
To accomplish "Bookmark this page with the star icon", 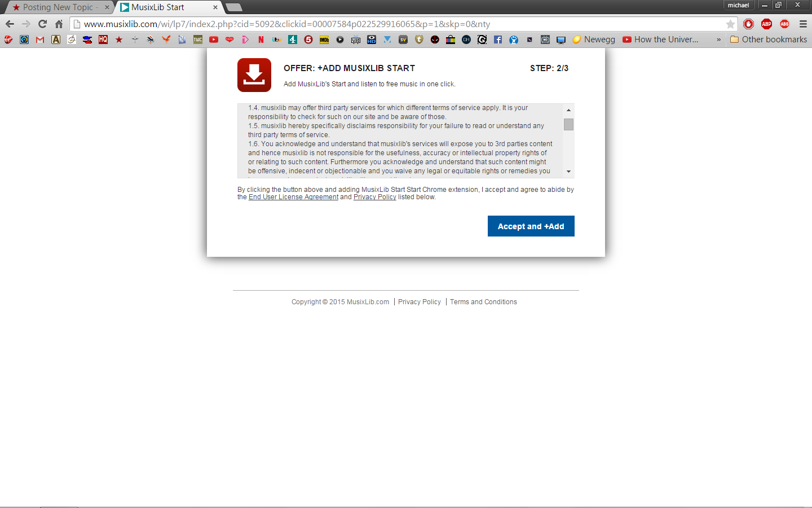I will (730, 24).
